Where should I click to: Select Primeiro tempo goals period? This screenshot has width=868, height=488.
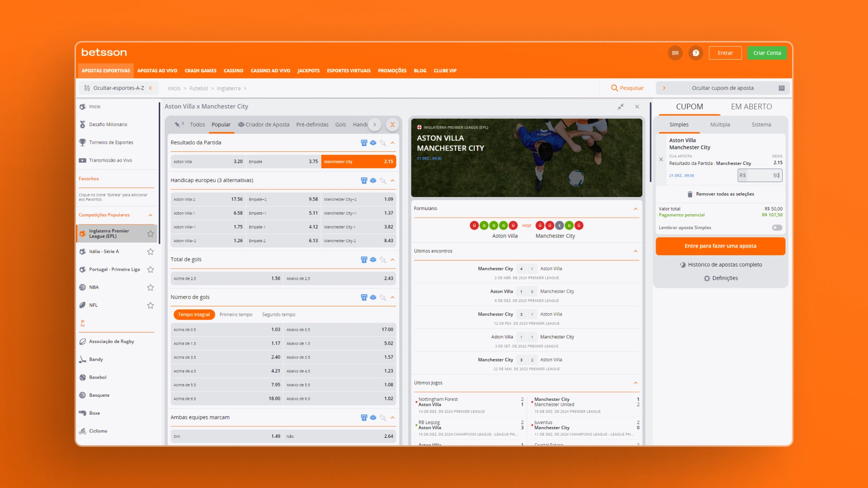[236, 314]
